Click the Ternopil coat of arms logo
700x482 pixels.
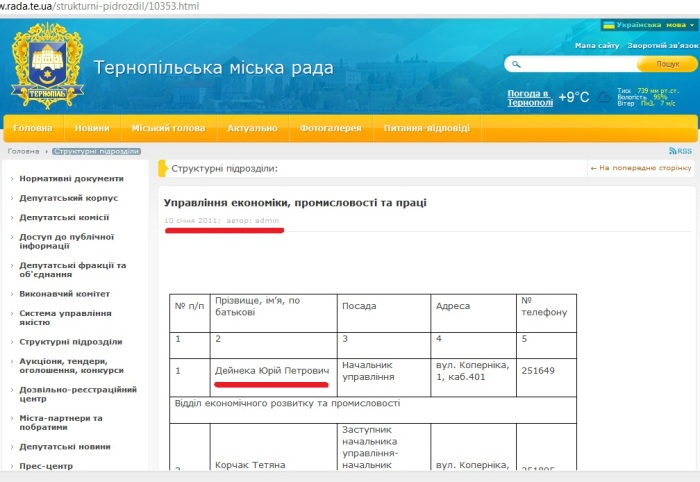(x=47, y=66)
